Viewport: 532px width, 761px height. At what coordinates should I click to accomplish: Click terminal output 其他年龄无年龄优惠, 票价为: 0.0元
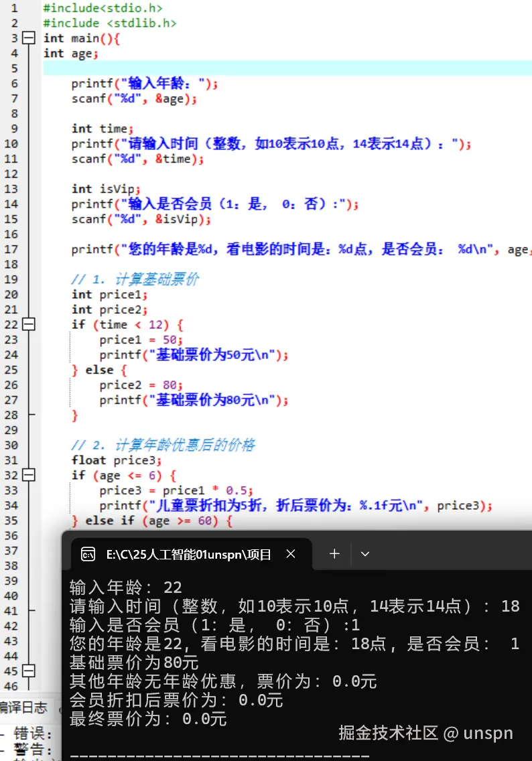point(223,681)
